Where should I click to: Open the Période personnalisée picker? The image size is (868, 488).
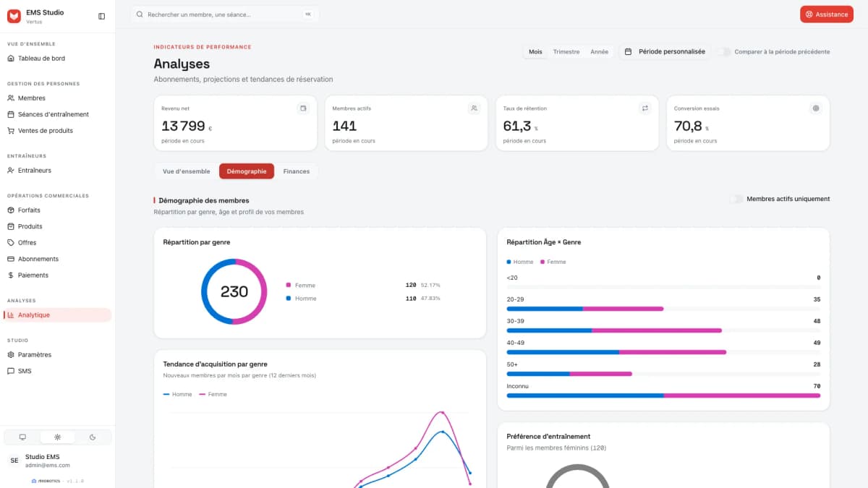665,52
